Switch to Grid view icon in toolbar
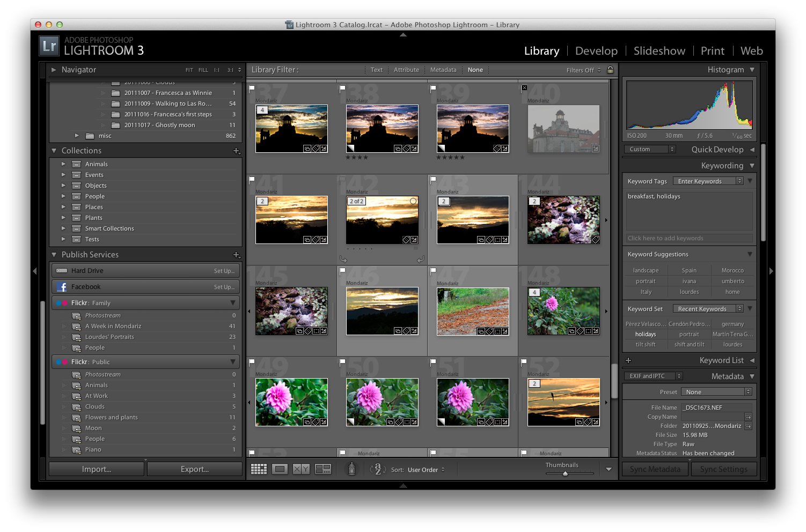 pyautogui.click(x=259, y=469)
